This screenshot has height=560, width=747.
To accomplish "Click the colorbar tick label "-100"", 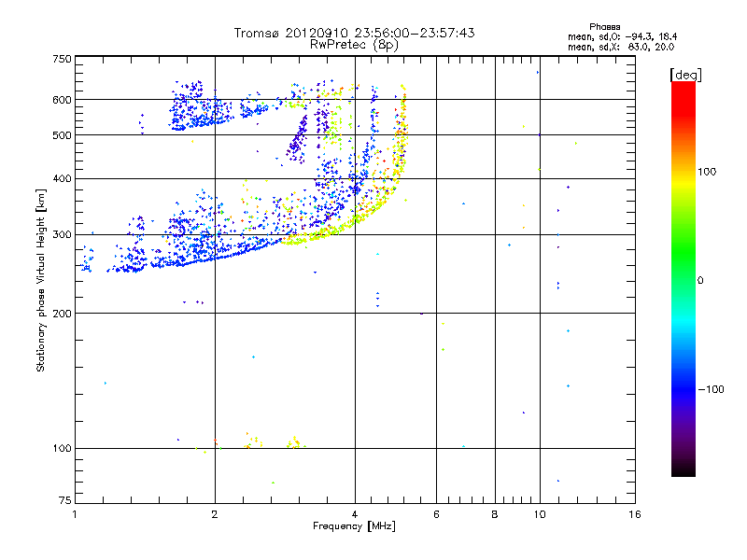I will tap(712, 389).
